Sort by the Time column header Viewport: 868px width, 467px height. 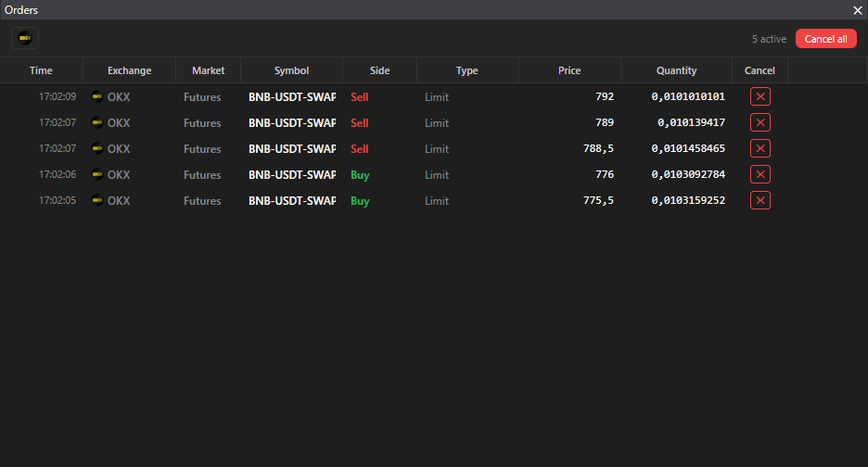41,70
